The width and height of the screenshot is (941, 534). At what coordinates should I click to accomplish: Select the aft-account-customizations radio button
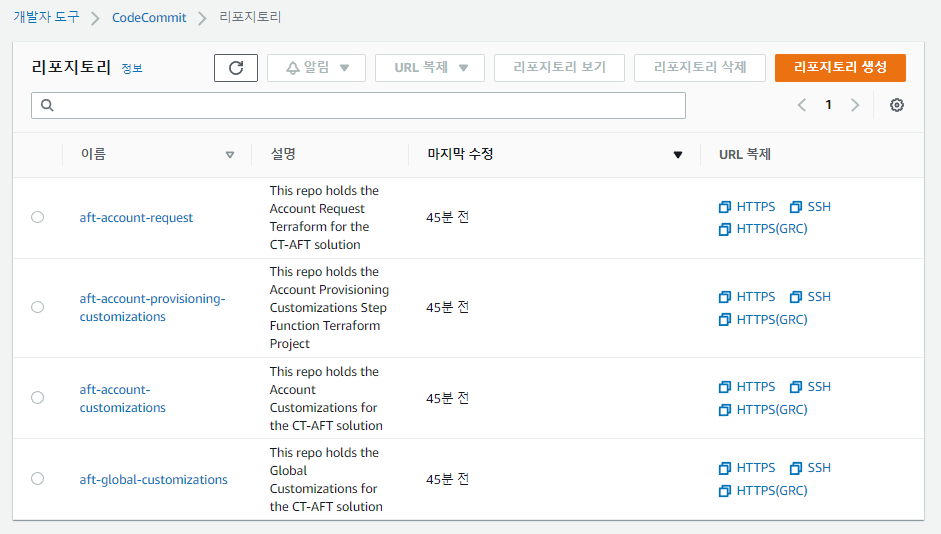tap(38, 397)
